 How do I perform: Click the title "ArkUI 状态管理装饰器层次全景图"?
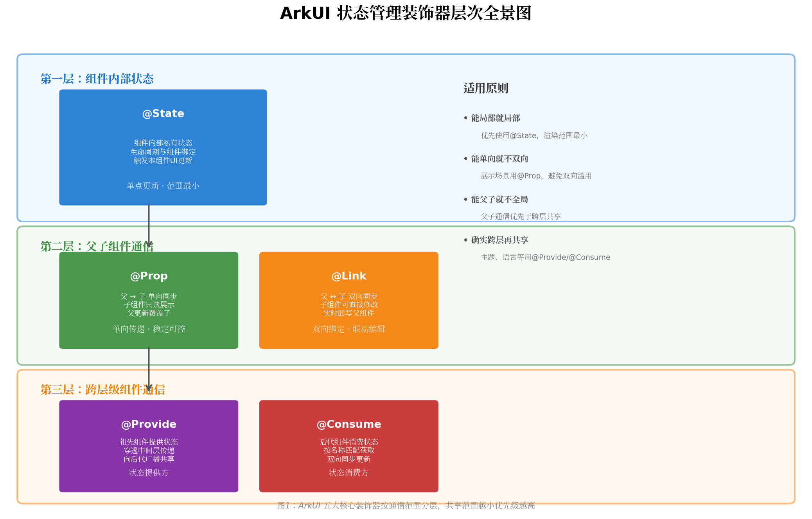pos(406,13)
